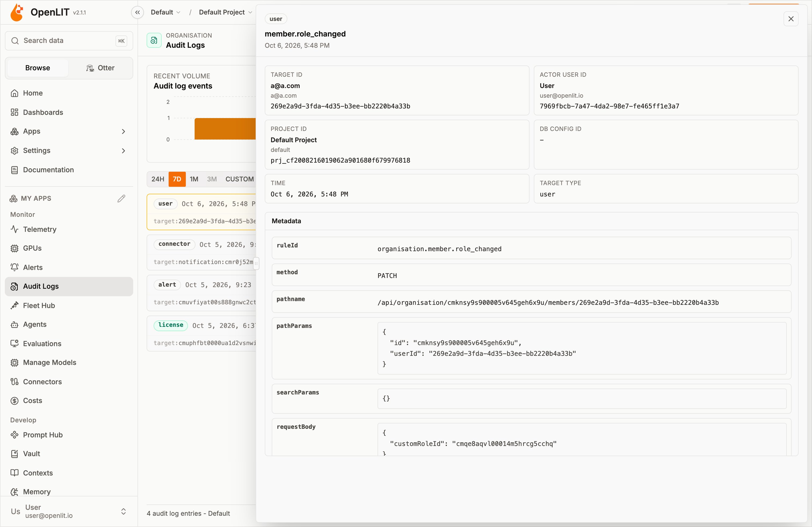Open Fleet Hub page

pos(68,305)
